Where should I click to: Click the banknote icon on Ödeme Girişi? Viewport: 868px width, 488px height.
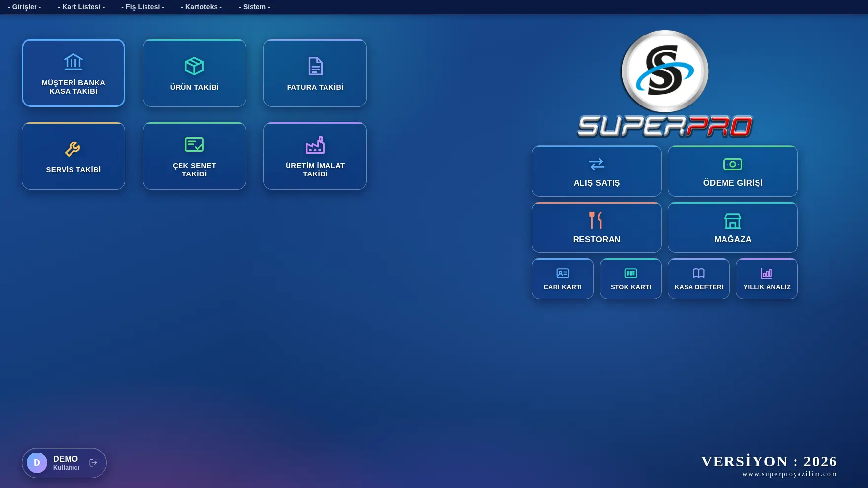click(733, 164)
